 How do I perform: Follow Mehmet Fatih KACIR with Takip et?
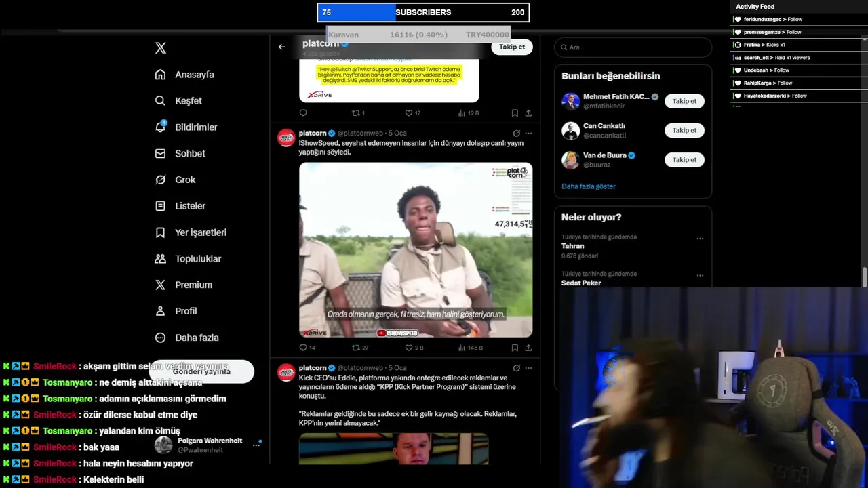(684, 101)
